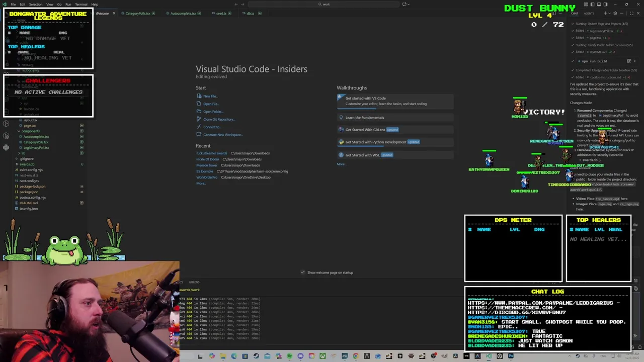Screen dimensions: 644x362
Task: Open Get started with VS Code walkthrough
Action: [395, 101]
